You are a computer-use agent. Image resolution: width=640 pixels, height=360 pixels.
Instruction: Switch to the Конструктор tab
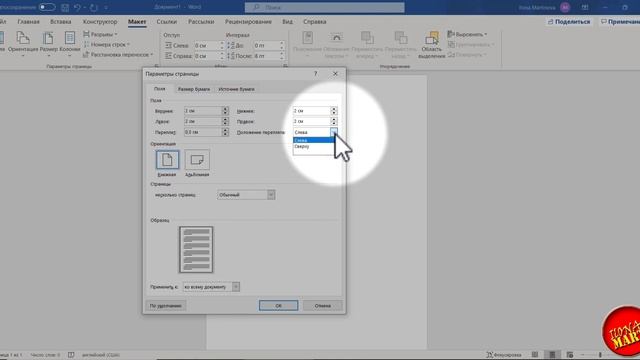(100, 22)
